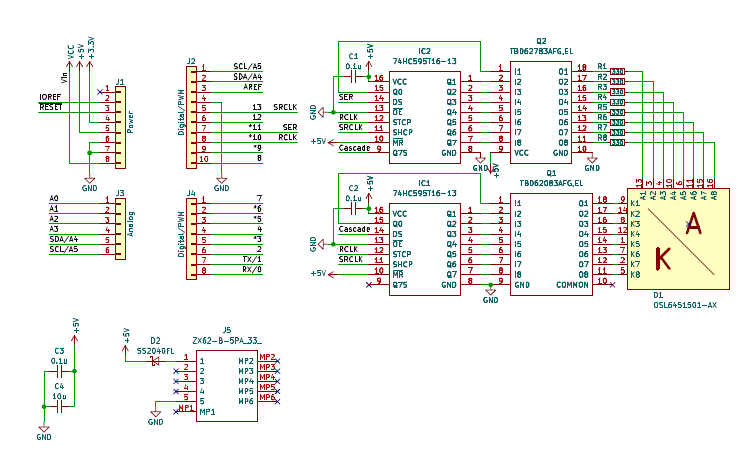This screenshot has width=750, height=467.
Task: Click the R1 330 ohm resistor
Action: (617, 71)
